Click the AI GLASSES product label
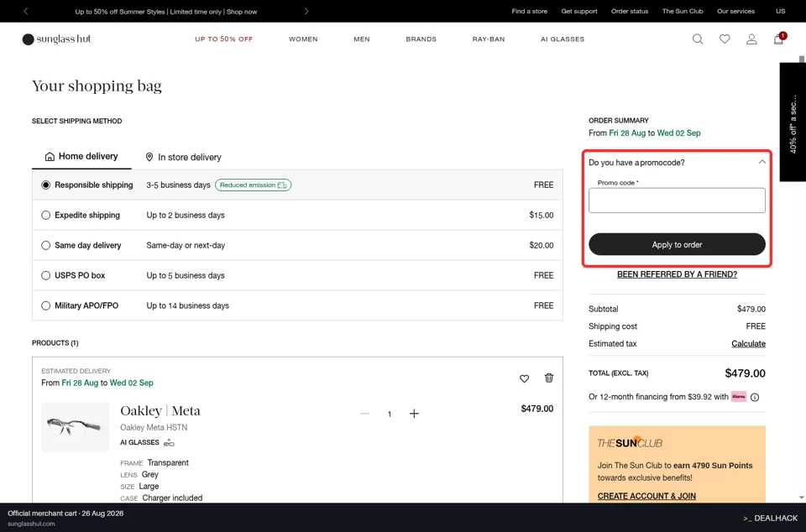Image resolution: width=806 pixels, height=532 pixels. click(x=139, y=442)
